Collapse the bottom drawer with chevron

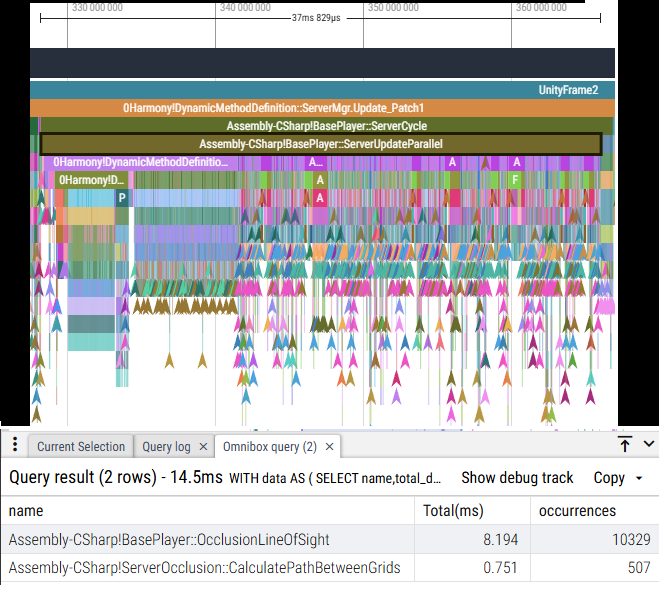[649, 444]
